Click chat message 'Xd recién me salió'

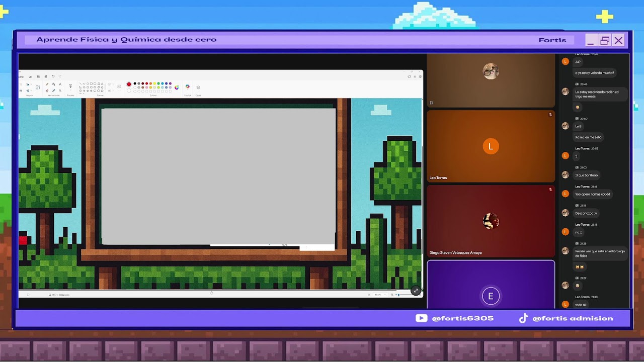(x=588, y=137)
